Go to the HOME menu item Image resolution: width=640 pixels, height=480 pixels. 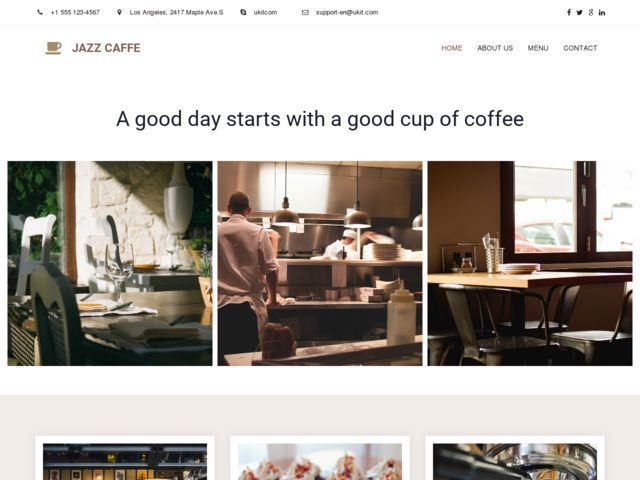click(x=451, y=48)
